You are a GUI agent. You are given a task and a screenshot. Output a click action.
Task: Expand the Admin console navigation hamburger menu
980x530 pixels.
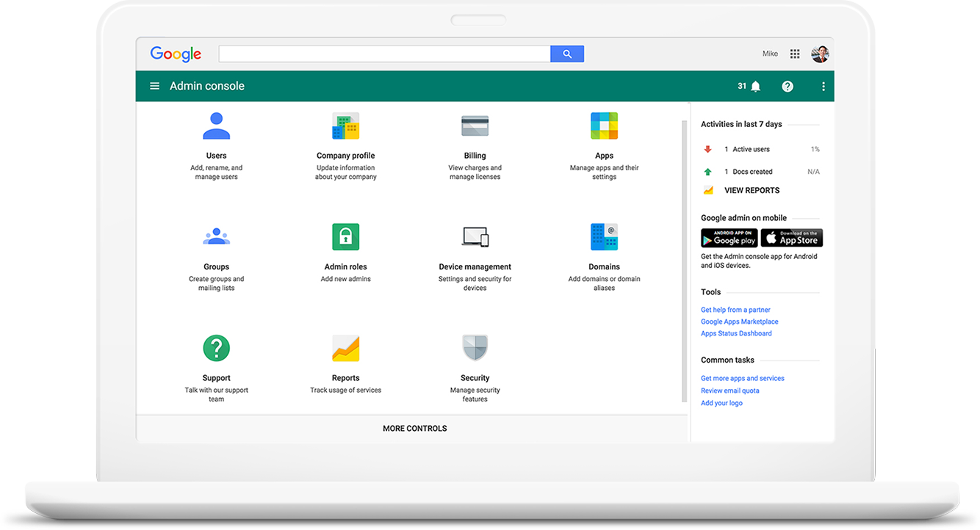154,85
